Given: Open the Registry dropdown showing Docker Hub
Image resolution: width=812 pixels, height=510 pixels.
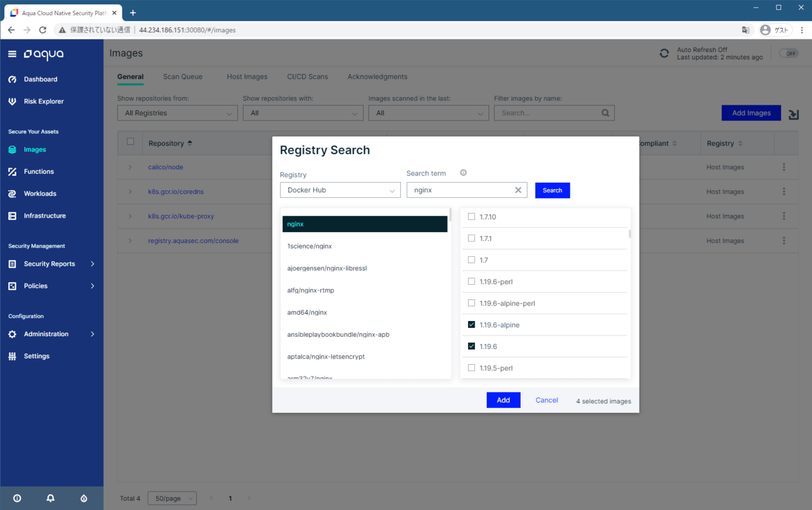Looking at the screenshot, I should tap(340, 190).
